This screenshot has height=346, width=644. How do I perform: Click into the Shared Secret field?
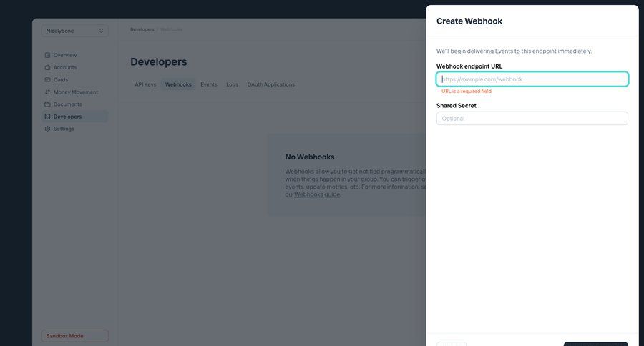[532, 118]
